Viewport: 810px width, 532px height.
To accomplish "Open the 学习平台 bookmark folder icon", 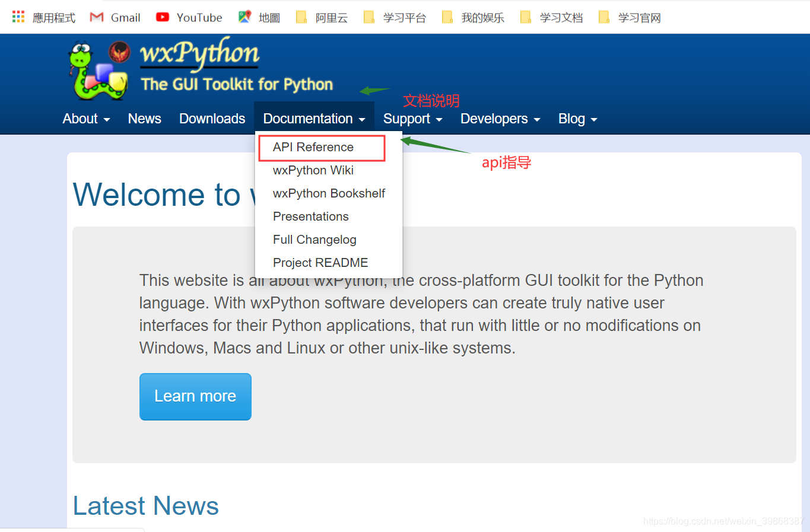I will [x=369, y=17].
